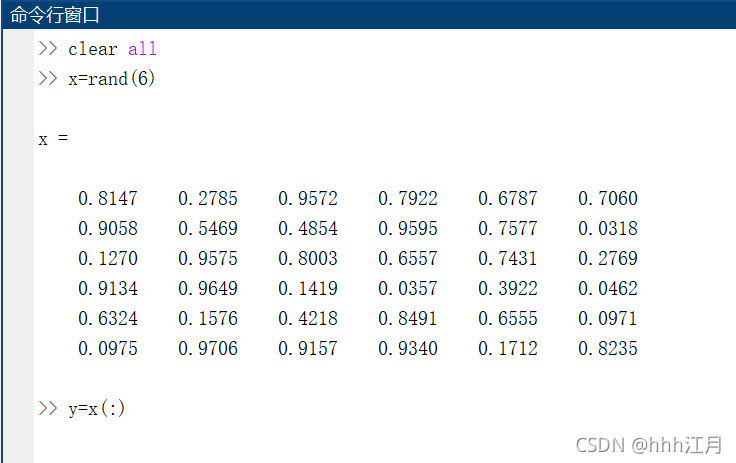Click the "x =" output label
The image size is (736, 463).
coord(53,139)
